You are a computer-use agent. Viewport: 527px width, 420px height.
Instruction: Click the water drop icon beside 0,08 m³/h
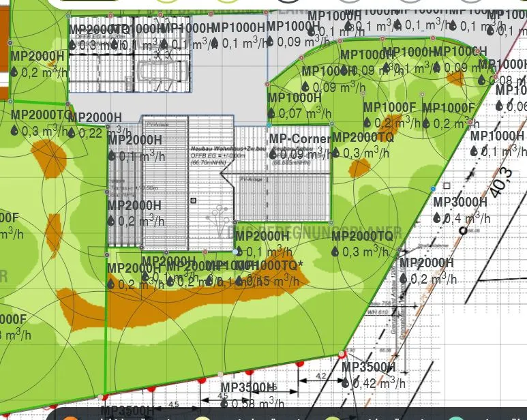click(x=481, y=80)
